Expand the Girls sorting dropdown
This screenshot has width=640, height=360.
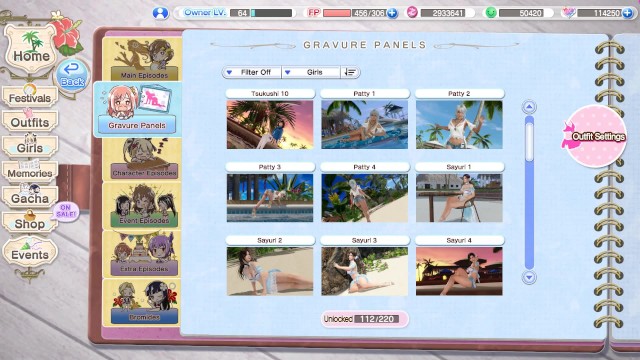(311, 72)
